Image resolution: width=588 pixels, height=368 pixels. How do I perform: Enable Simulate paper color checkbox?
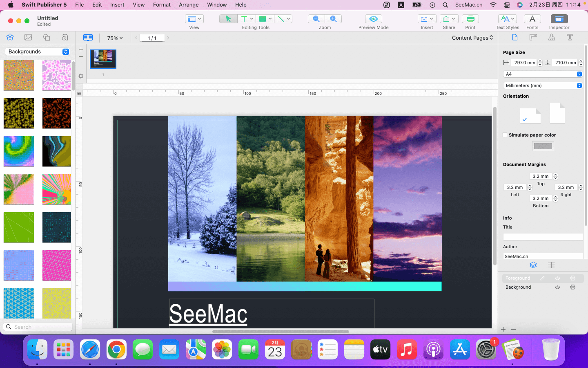(505, 135)
